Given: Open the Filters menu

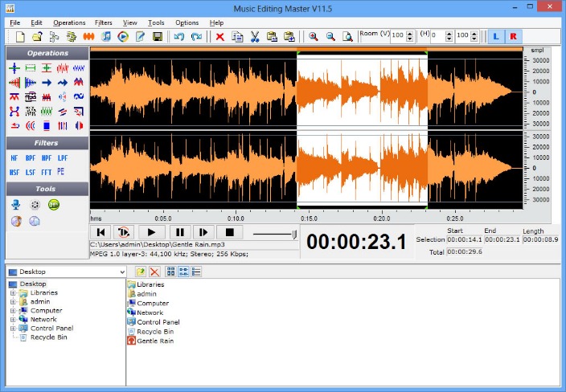Looking at the screenshot, I should (x=103, y=22).
